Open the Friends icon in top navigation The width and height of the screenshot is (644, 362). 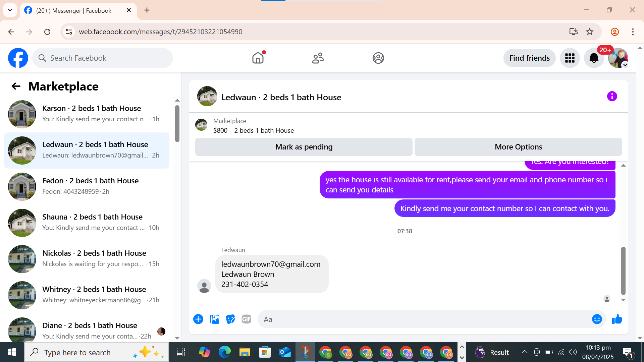click(x=318, y=58)
